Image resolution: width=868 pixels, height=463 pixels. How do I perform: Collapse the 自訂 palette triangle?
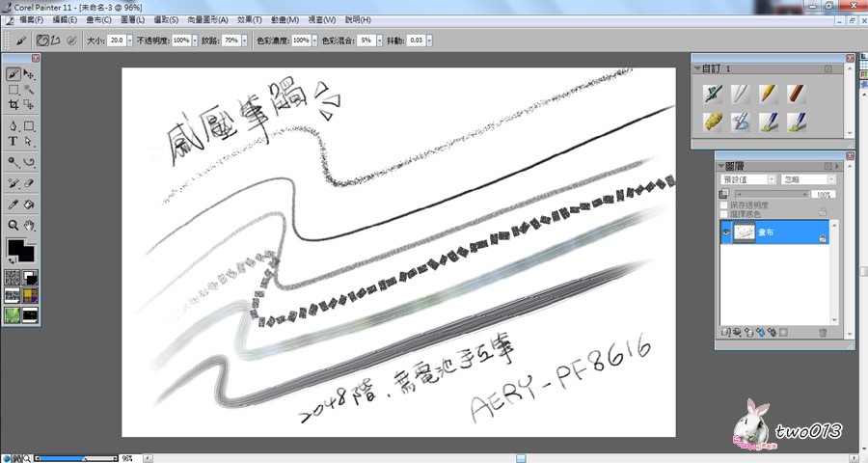pos(697,68)
